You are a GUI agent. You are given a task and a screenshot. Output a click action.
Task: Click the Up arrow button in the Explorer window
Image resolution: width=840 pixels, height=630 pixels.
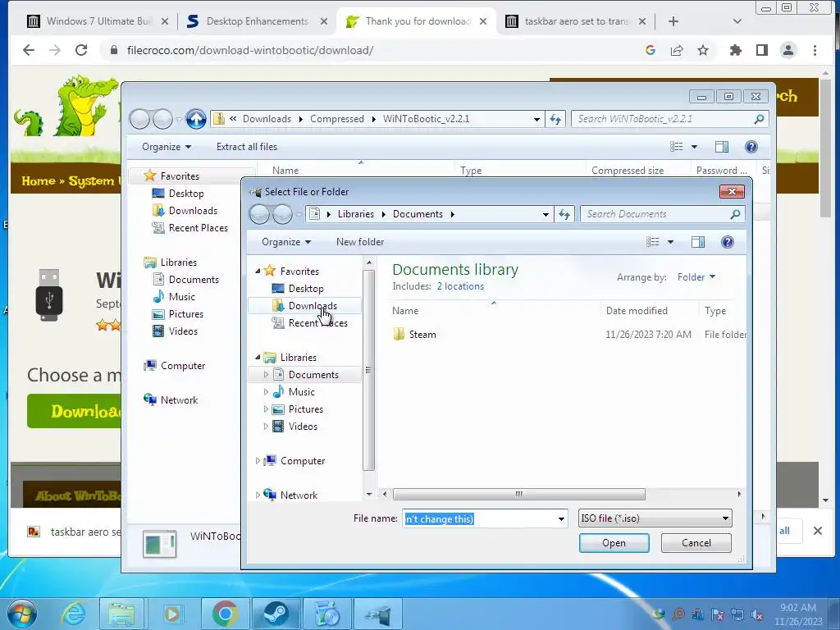tap(196, 119)
